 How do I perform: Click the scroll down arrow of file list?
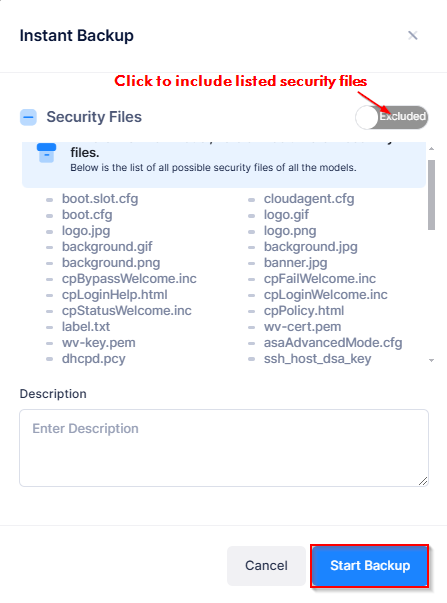(x=432, y=360)
